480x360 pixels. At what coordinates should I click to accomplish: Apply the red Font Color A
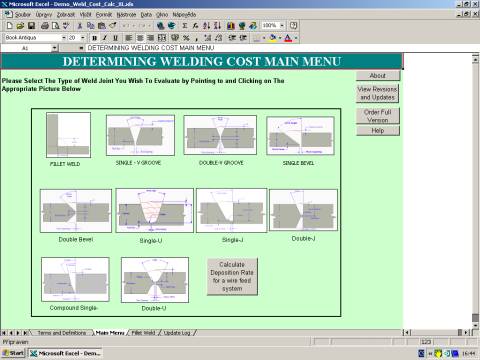288,38
